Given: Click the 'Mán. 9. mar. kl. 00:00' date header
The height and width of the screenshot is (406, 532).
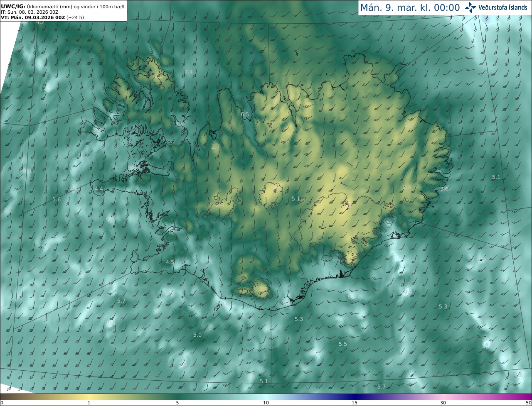Looking at the screenshot, I should [x=410, y=8].
